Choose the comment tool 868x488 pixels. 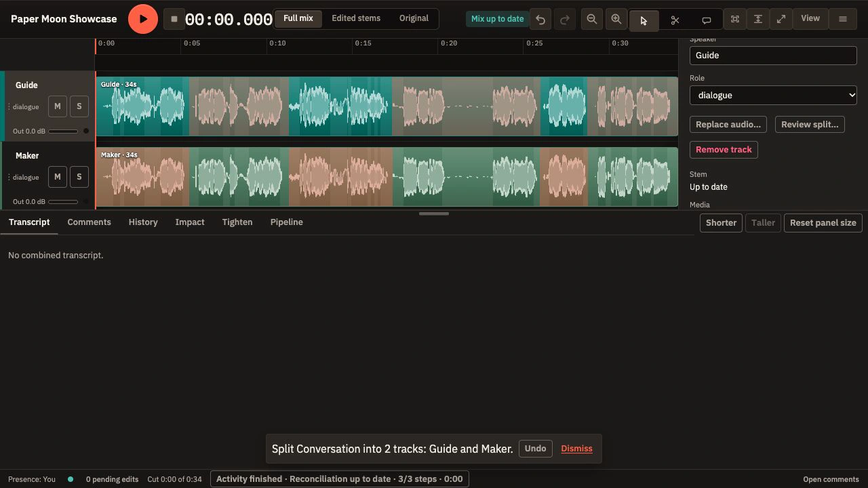(x=706, y=20)
